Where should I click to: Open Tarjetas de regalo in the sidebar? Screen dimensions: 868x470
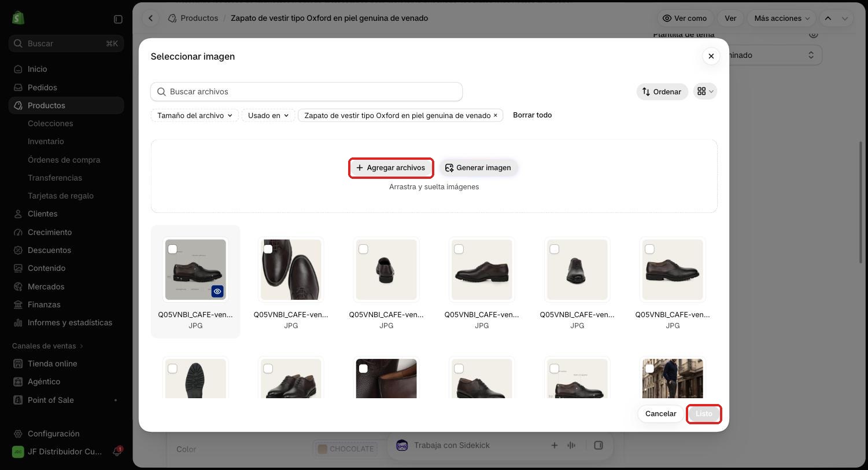(x=61, y=196)
